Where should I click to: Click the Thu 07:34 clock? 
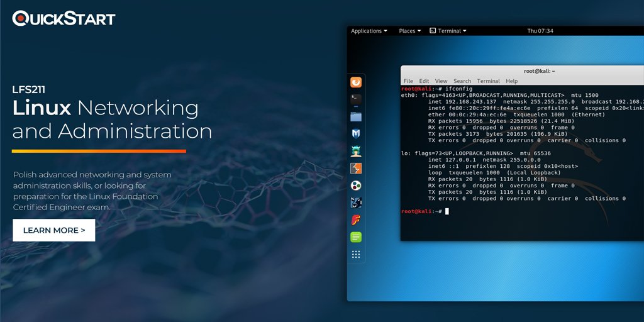tap(540, 31)
